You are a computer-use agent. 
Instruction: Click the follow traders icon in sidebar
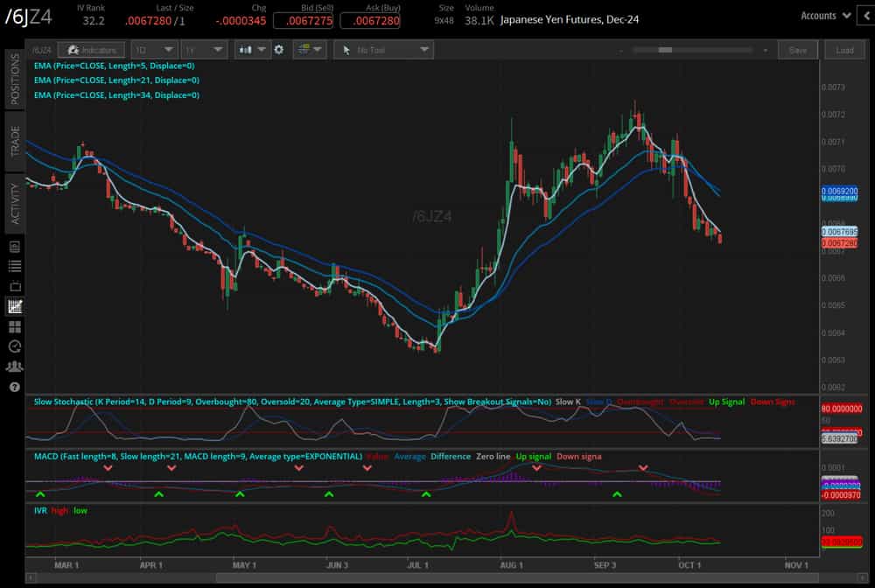coord(14,365)
